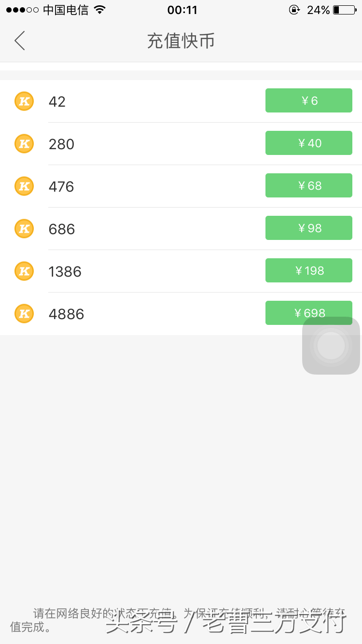This screenshot has width=362, height=644.
Task: Tap the coin icon beside 476
Action: 24,186
